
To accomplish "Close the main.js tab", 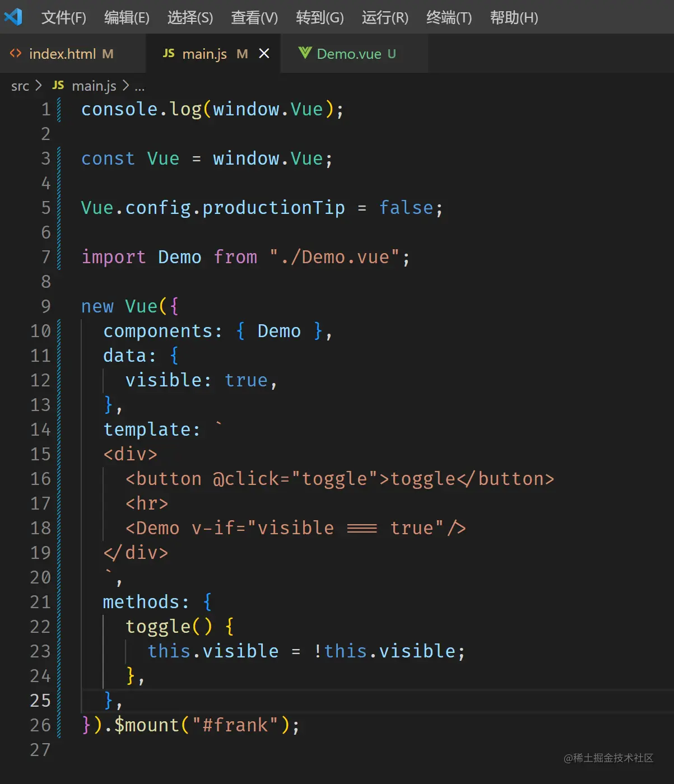I will [x=264, y=53].
